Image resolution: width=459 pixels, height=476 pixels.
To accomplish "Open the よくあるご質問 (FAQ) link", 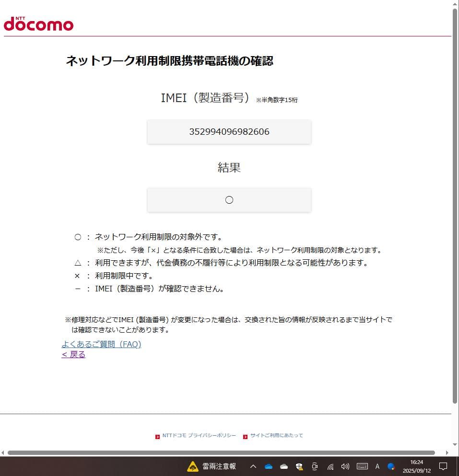I will pos(101,344).
